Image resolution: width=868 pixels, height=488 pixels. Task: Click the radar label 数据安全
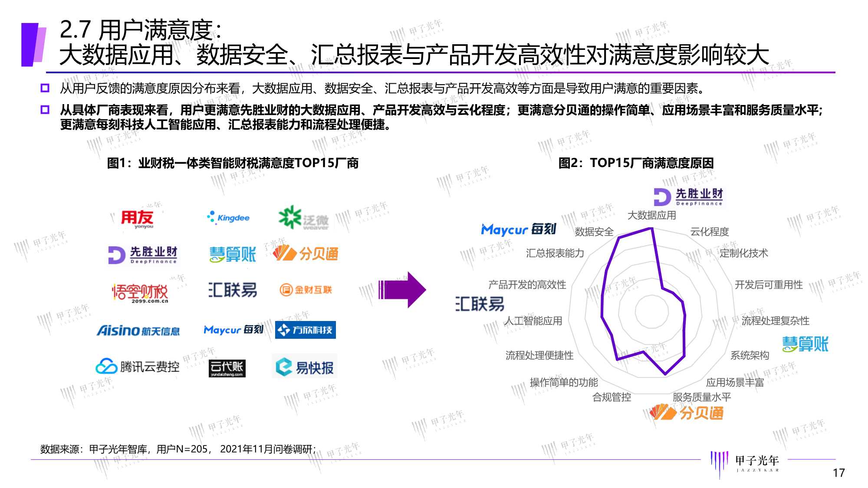coord(594,232)
